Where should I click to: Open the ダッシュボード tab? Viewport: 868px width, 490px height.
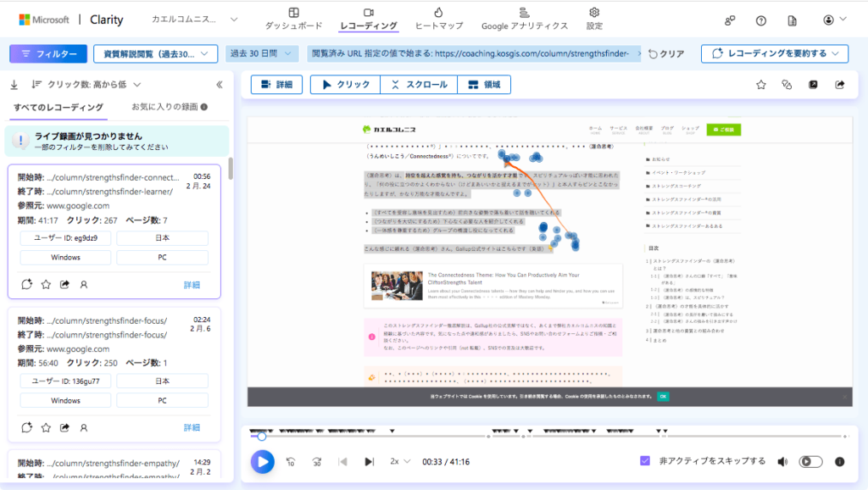pos(293,19)
